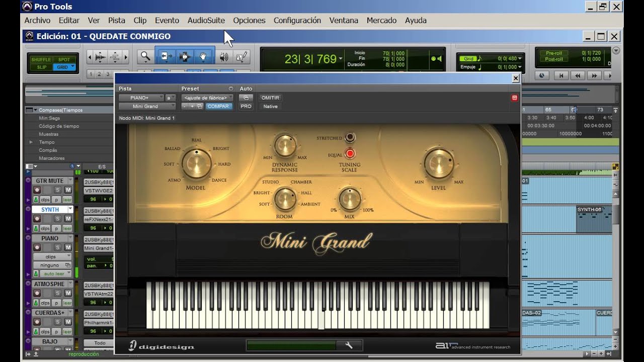Click the LEVEL knob
644x362 pixels.
point(438,164)
